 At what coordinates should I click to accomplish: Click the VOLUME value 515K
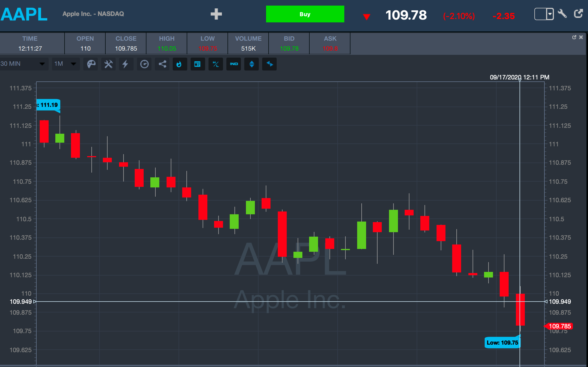coord(248,48)
